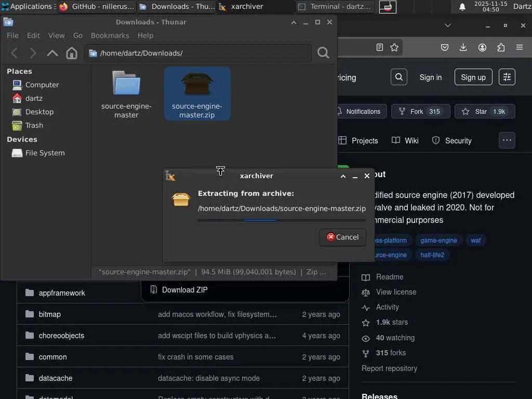Open Desktop in Places sidebar

pyautogui.click(x=33, y=112)
